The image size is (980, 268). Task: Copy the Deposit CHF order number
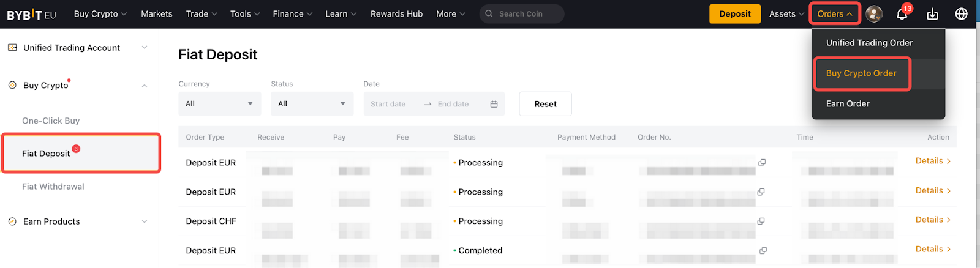761,221
